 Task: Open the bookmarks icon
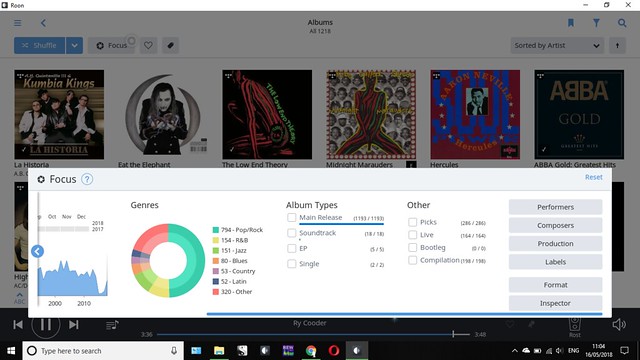(571, 23)
